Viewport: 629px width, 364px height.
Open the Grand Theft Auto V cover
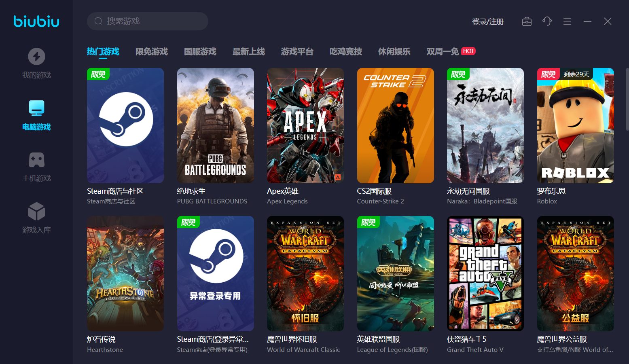tap(485, 273)
